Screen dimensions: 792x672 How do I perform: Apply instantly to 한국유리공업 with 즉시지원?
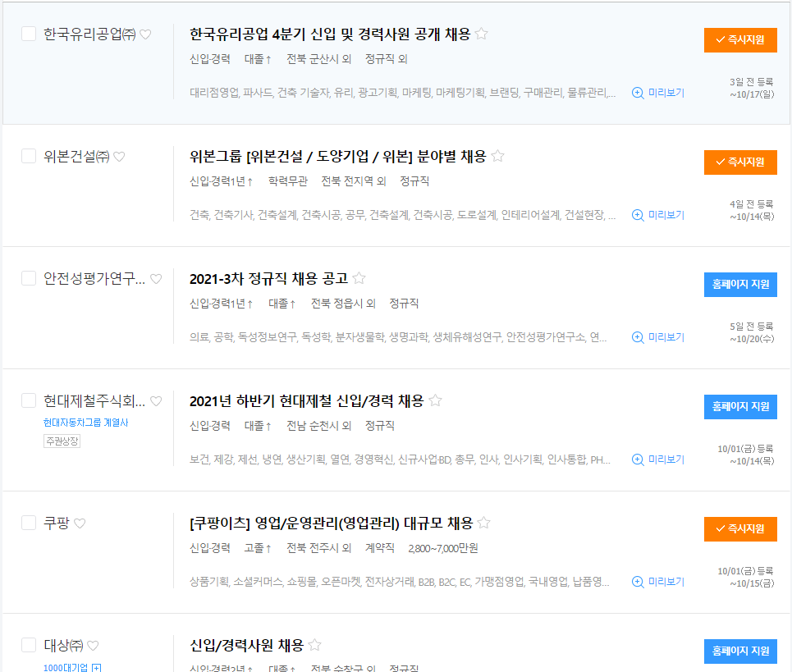(740, 40)
